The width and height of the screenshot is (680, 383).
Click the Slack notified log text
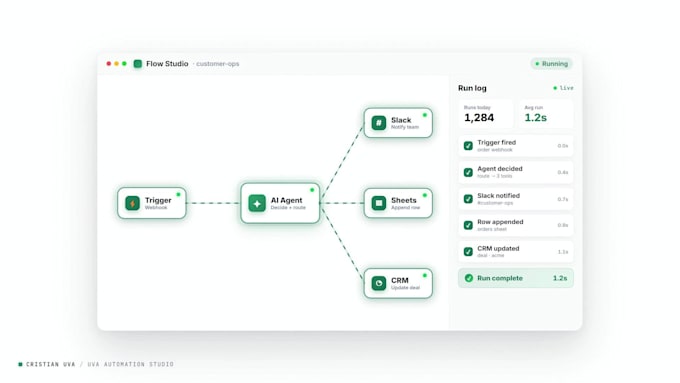[498, 196]
